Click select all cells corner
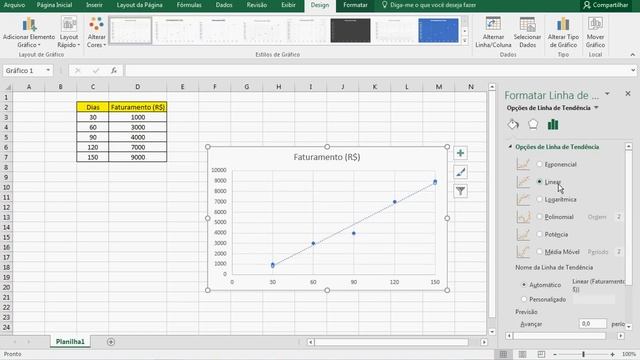The width and height of the screenshot is (640, 360). 7,87
